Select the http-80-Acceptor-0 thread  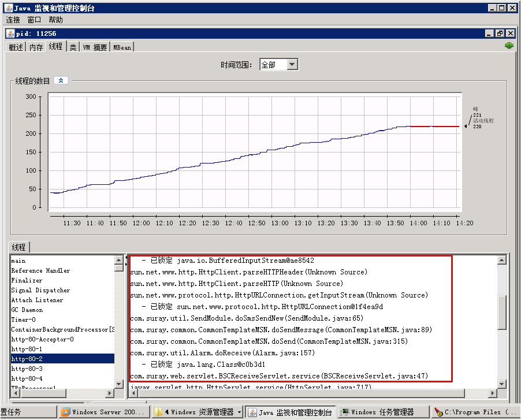[x=62, y=339]
